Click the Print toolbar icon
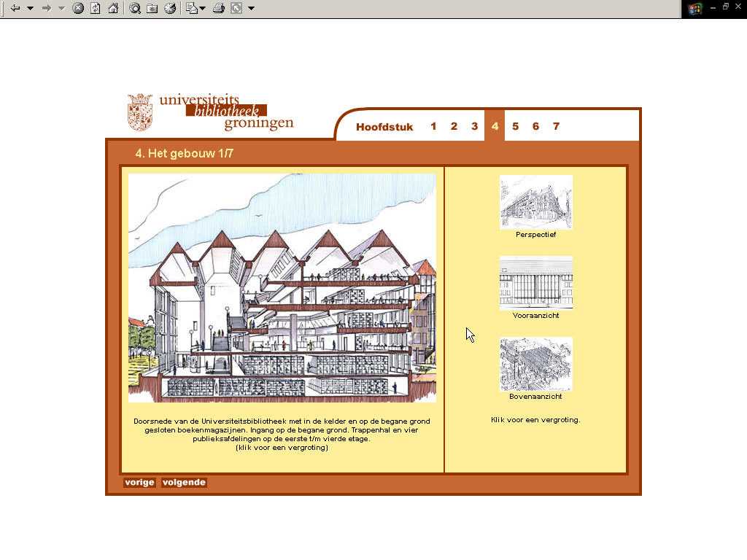Viewport: 747px width, 560px height. click(x=219, y=8)
